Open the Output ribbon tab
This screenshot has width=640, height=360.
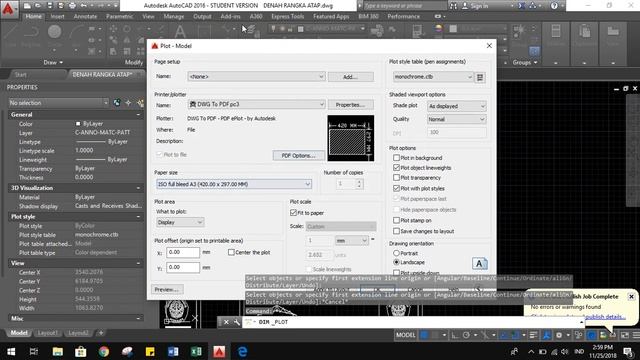pyautogui.click(x=202, y=17)
